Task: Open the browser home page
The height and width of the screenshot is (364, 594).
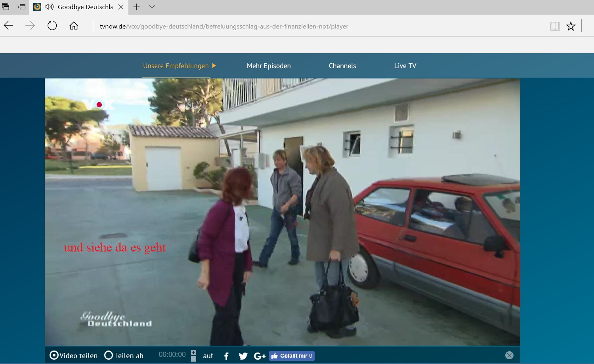Action: (x=74, y=26)
